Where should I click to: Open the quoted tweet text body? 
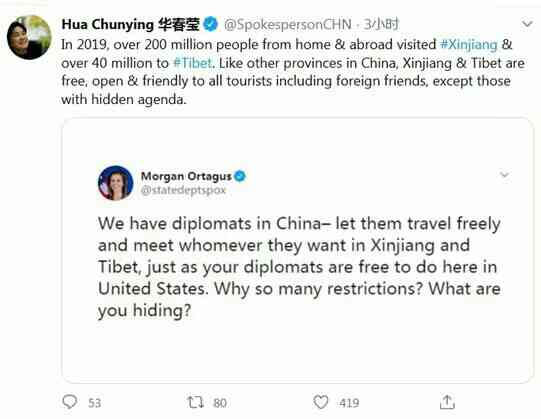(x=299, y=267)
